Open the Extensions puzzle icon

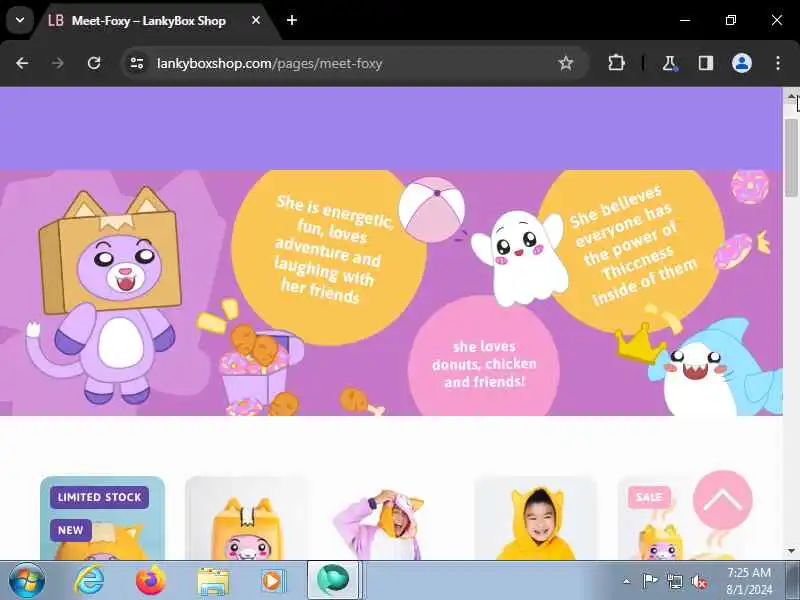616,63
